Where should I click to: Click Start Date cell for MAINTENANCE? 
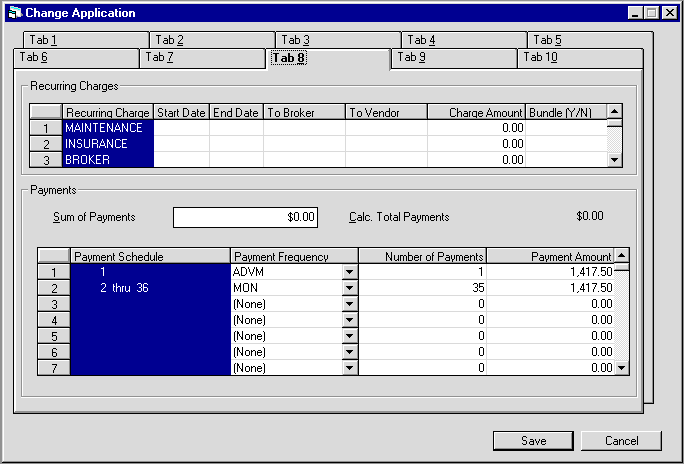point(181,128)
